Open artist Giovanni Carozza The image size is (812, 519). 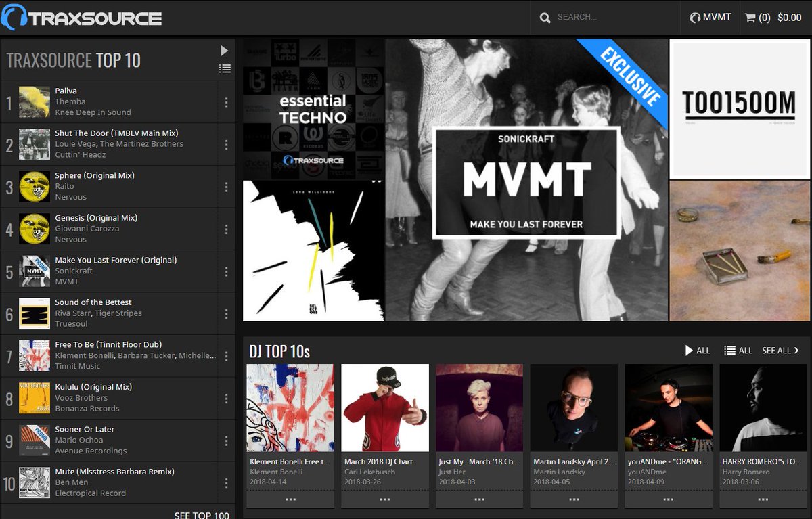coord(87,228)
